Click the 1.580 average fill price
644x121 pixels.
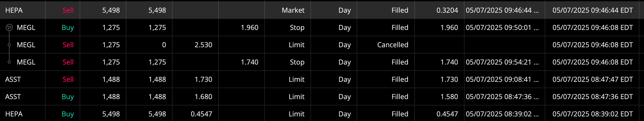pyautogui.click(x=449, y=97)
